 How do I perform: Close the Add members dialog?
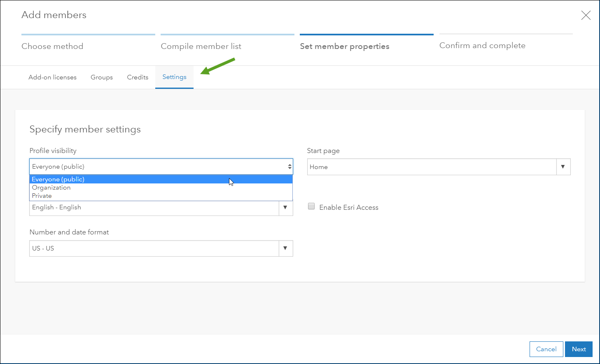[586, 16]
